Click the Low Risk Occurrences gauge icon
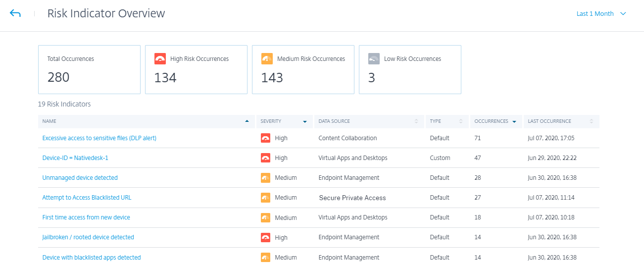Image resolution: width=644 pixels, height=267 pixels. (374, 59)
